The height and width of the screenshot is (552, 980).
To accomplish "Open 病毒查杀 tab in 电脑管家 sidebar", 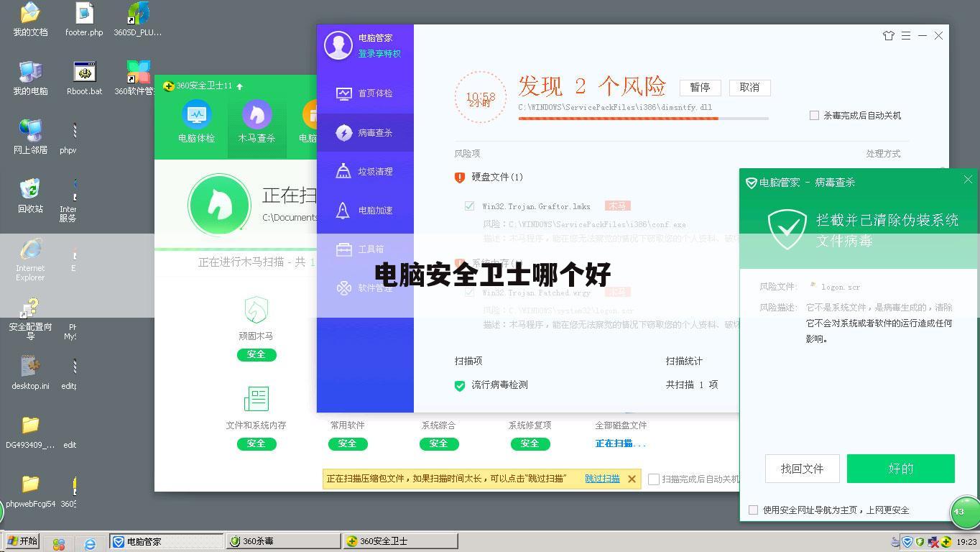I will 365,133.
